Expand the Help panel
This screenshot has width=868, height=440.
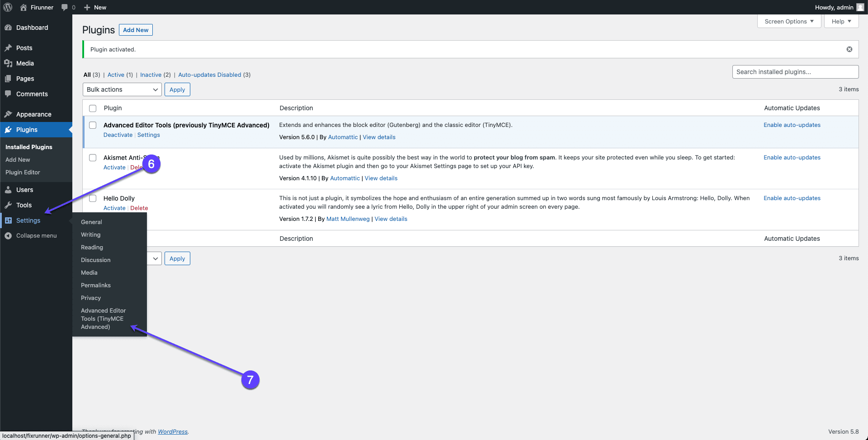coord(841,21)
